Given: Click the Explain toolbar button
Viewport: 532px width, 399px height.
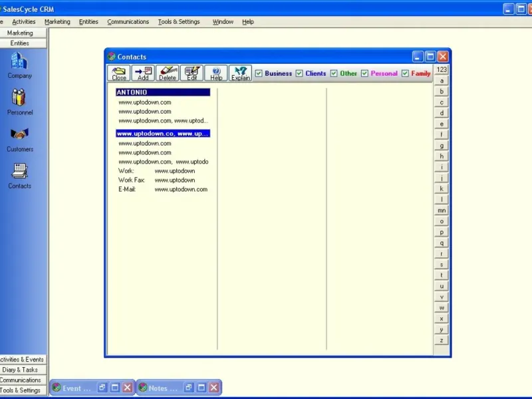Looking at the screenshot, I should click(241, 73).
